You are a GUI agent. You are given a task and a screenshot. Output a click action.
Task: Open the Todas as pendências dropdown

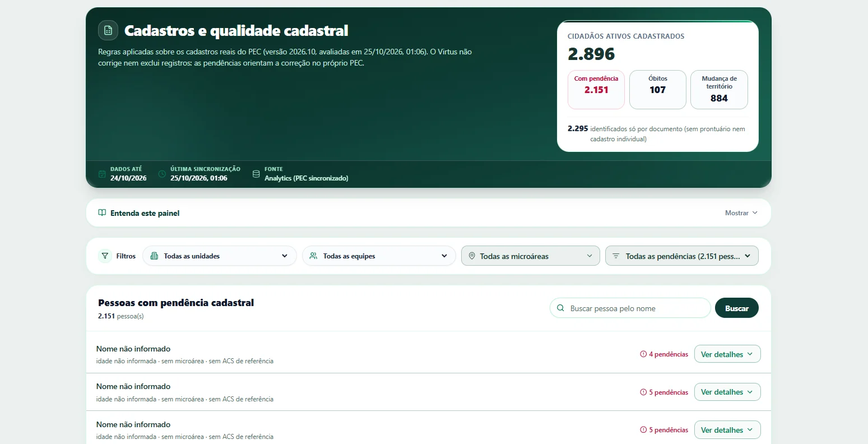click(682, 256)
